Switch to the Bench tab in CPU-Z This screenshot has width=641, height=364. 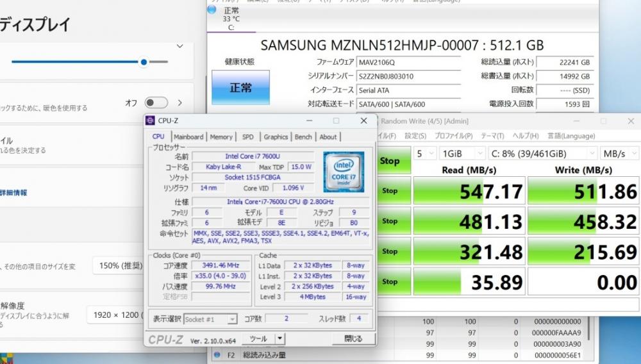(303, 137)
